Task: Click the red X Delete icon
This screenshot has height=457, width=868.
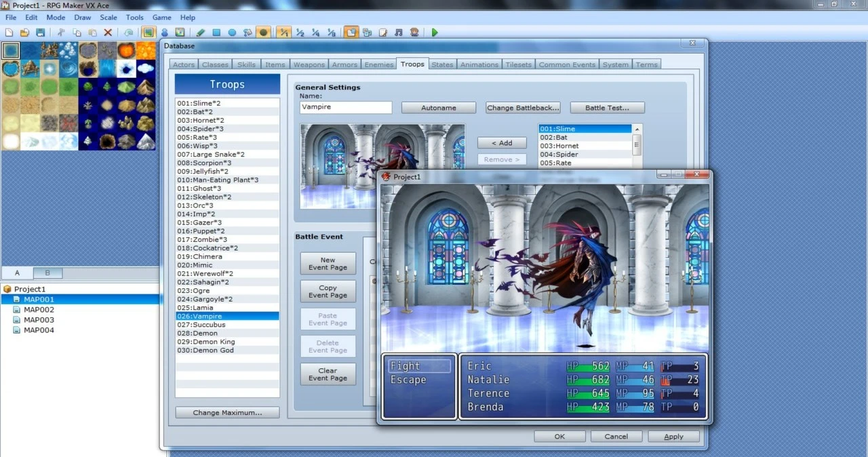Action: point(108,32)
